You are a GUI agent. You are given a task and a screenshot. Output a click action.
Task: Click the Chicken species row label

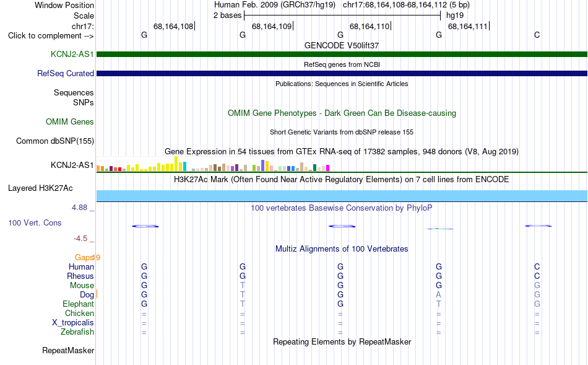(x=79, y=313)
